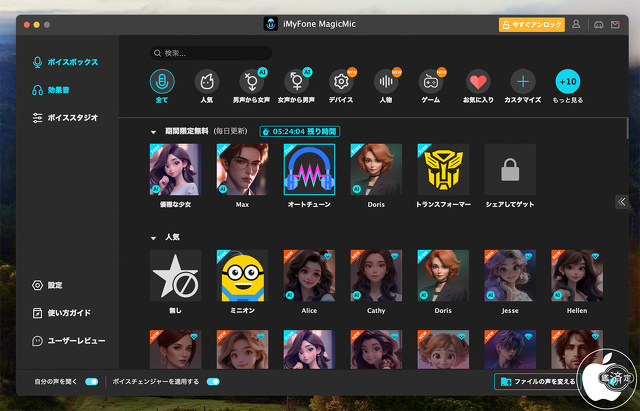Image resolution: width=640 pixels, height=411 pixels.
Task: Open the Discord icon in title bar
Action: point(598,24)
